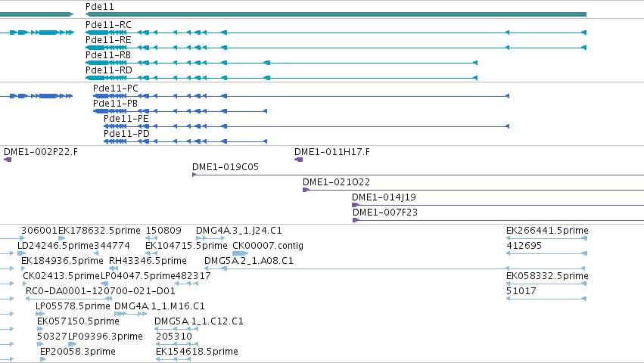Select the CK00007.contig feature bar

240,253
